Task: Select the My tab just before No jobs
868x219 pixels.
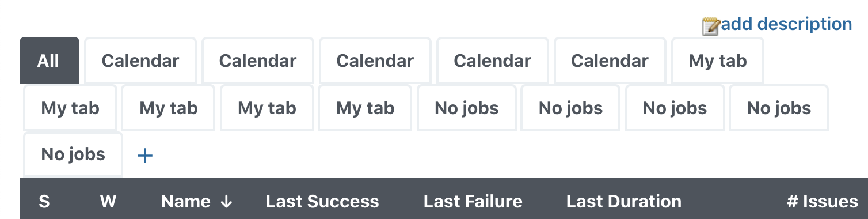Action: click(366, 108)
